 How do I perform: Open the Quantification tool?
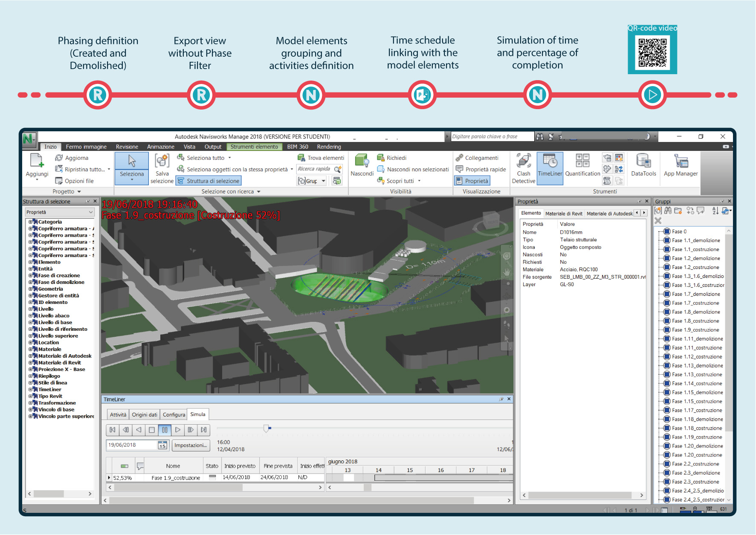pyautogui.click(x=582, y=165)
